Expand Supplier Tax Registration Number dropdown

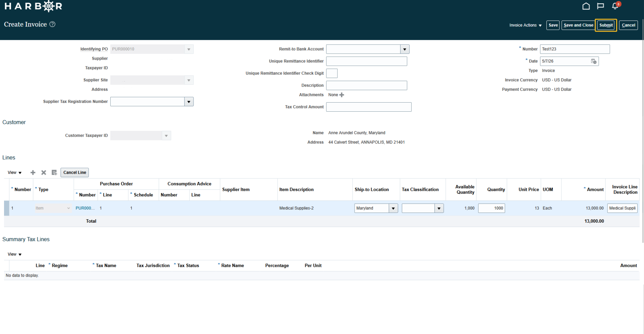click(x=189, y=102)
